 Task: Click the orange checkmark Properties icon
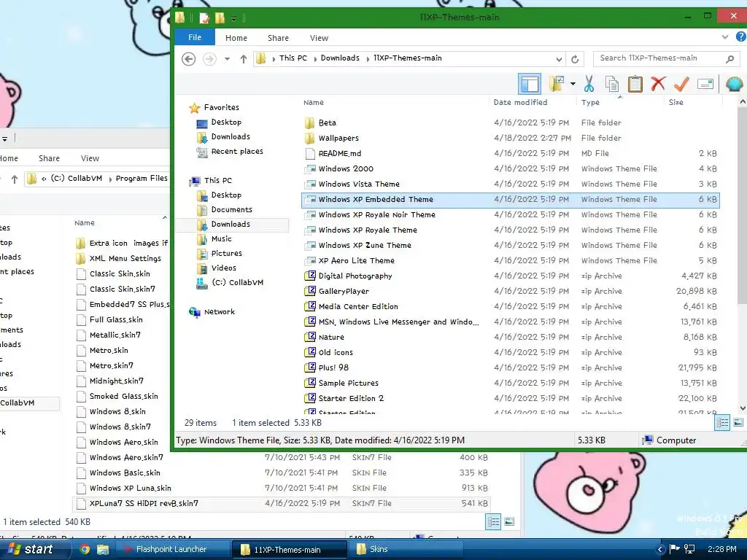(x=681, y=84)
